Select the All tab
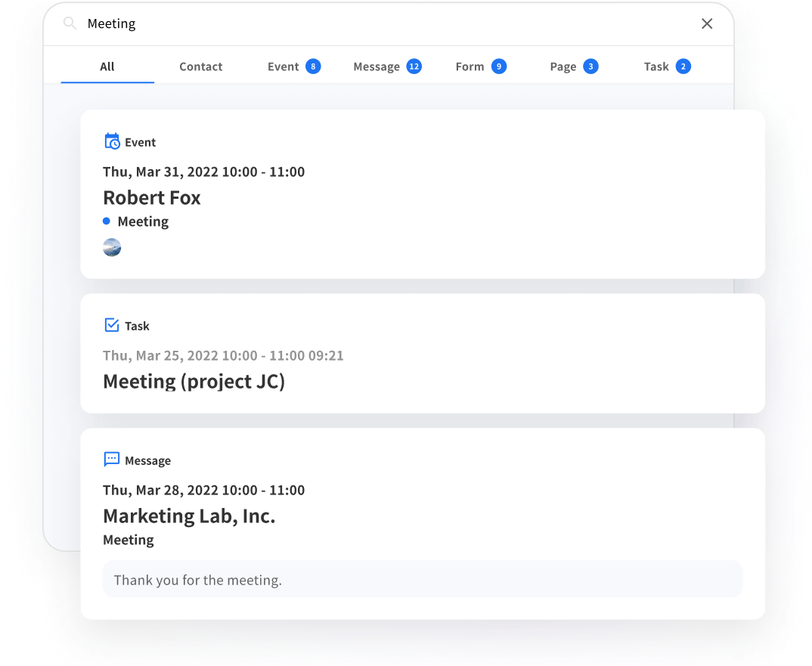The image size is (812, 666). tap(107, 67)
